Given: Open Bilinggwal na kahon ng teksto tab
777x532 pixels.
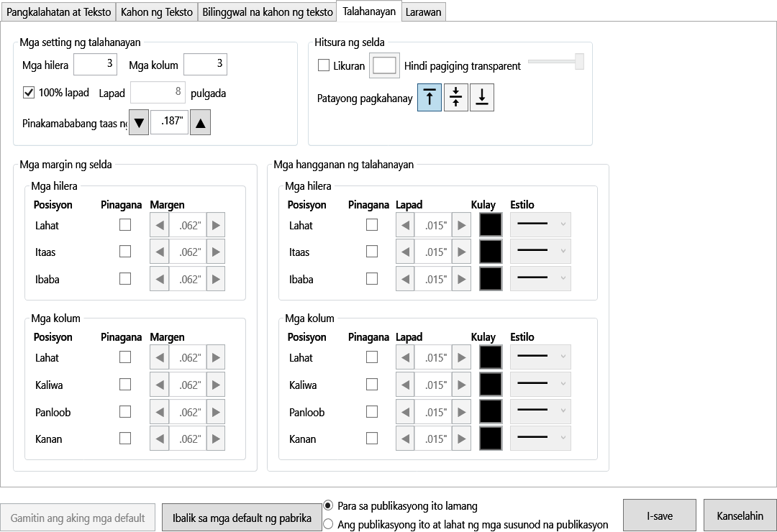Looking at the screenshot, I should point(267,12).
